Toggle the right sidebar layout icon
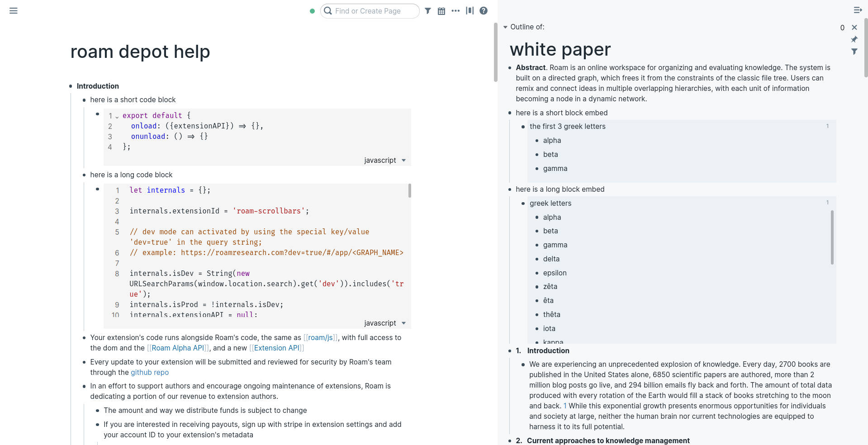868x445 pixels. click(470, 10)
